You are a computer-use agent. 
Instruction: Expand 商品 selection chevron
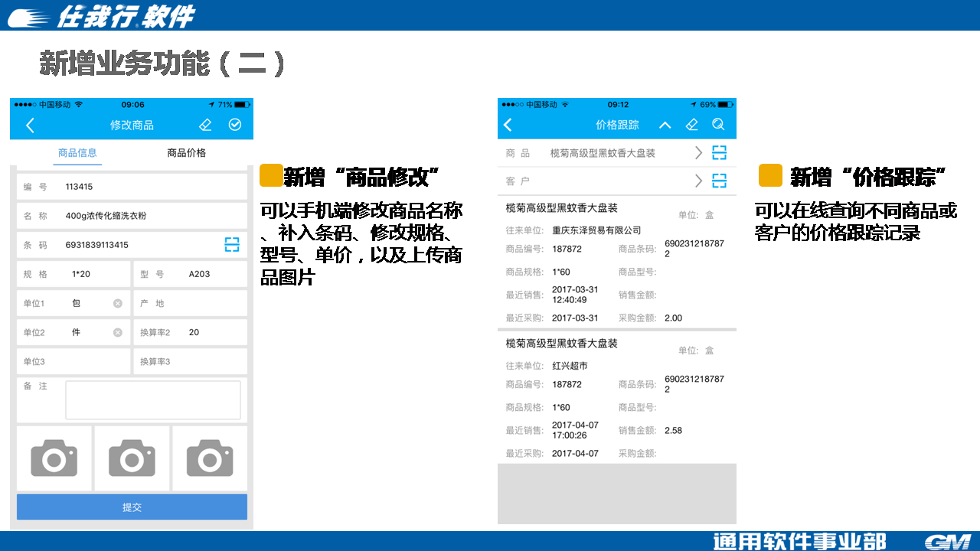point(698,153)
